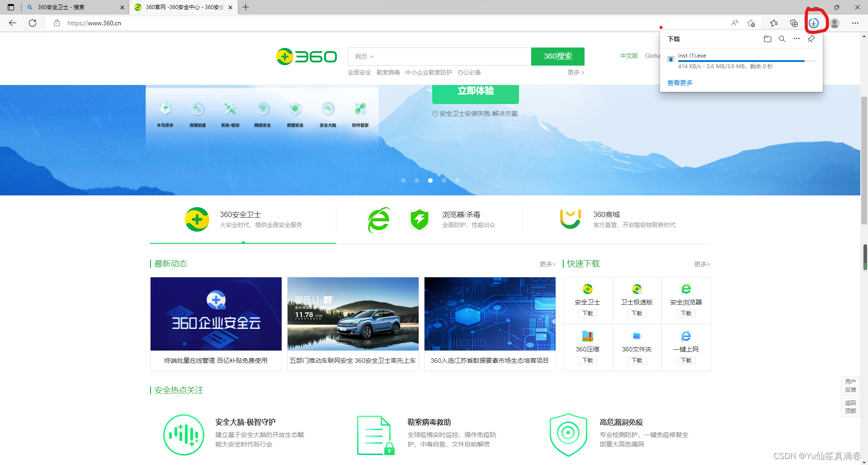Expand the 网页 search type dropdown
Screen dimensions: 868x465
pyautogui.click(x=364, y=57)
